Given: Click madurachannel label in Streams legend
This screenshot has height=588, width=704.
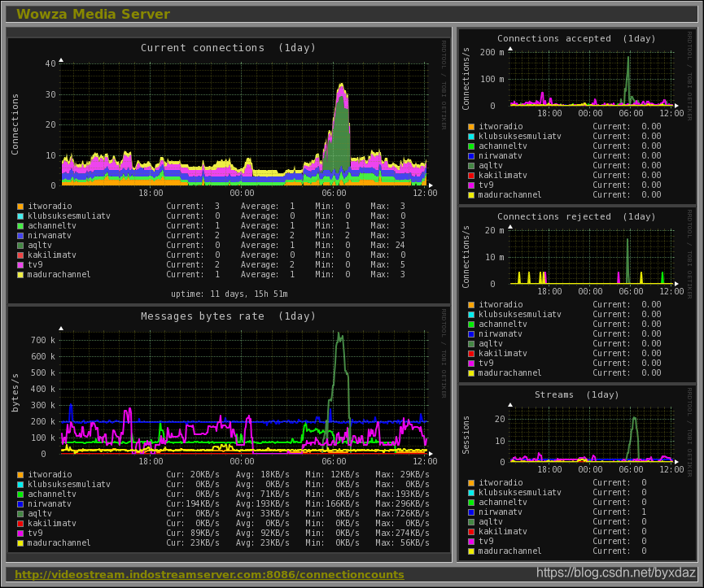Looking at the screenshot, I should [509, 551].
